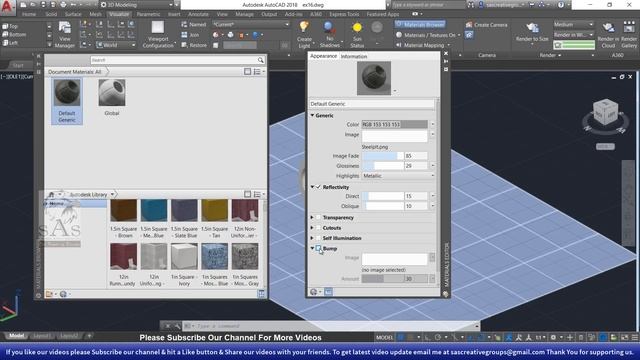Collapse the Bump section arrow
640x360 pixels.
coord(313,248)
